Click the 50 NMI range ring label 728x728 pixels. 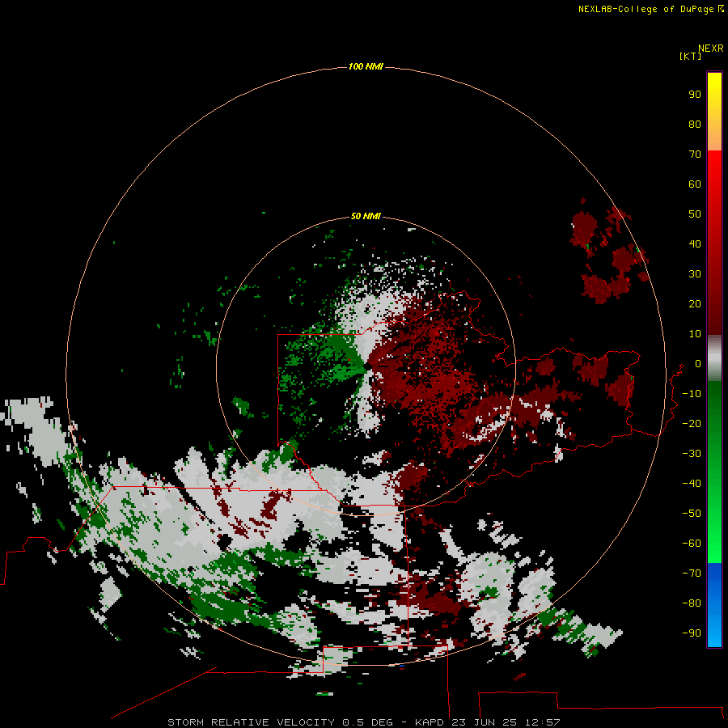coord(366,216)
